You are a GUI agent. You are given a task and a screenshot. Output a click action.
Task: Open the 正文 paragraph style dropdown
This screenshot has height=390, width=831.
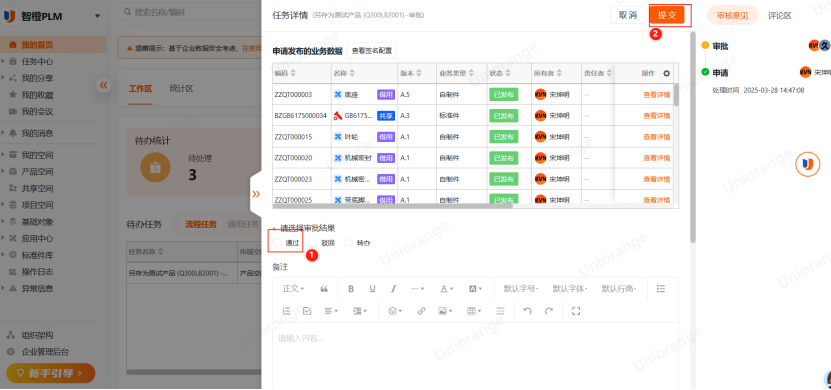point(293,289)
